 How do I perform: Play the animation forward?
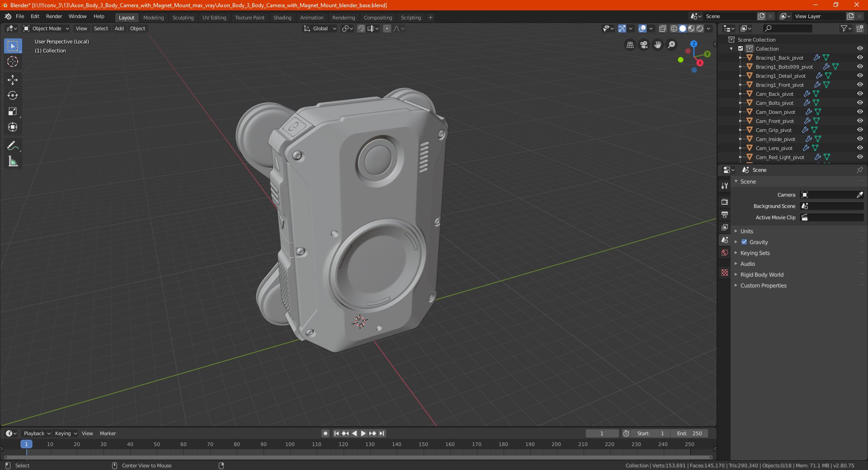363,433
